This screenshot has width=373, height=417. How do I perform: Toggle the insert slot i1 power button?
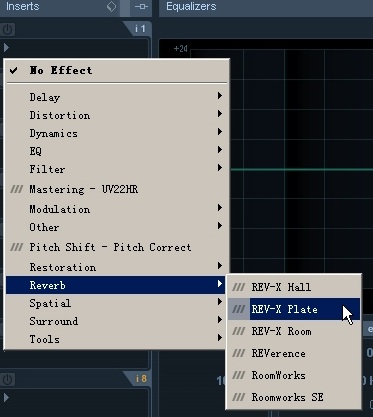[7, 30]
